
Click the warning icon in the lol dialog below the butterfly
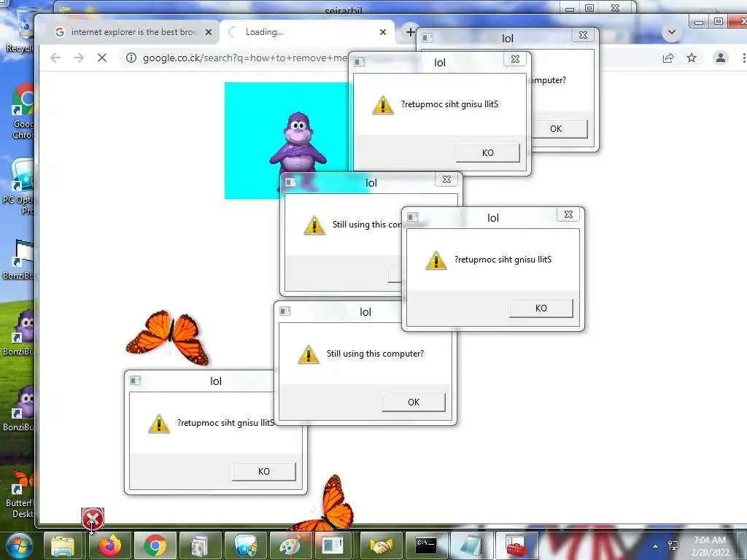click(x=158, y=424)
